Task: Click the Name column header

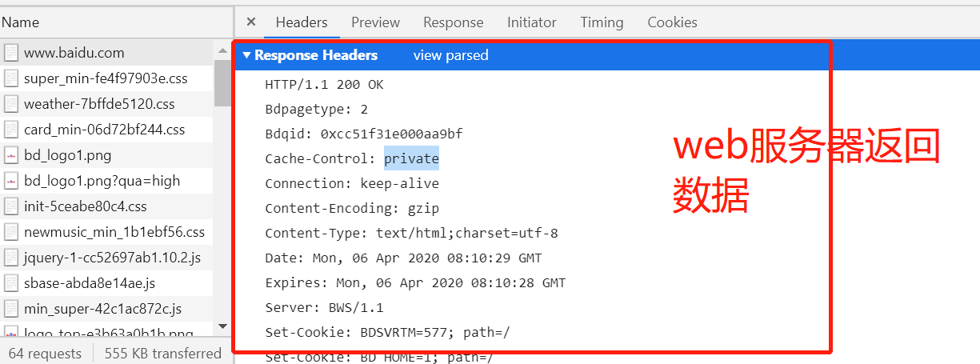Action: point(21,22)
